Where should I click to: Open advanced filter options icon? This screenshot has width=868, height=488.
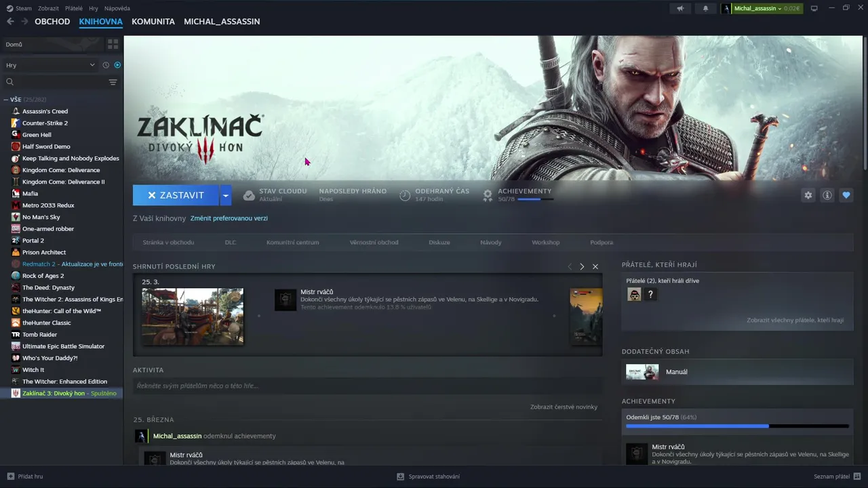113,82
